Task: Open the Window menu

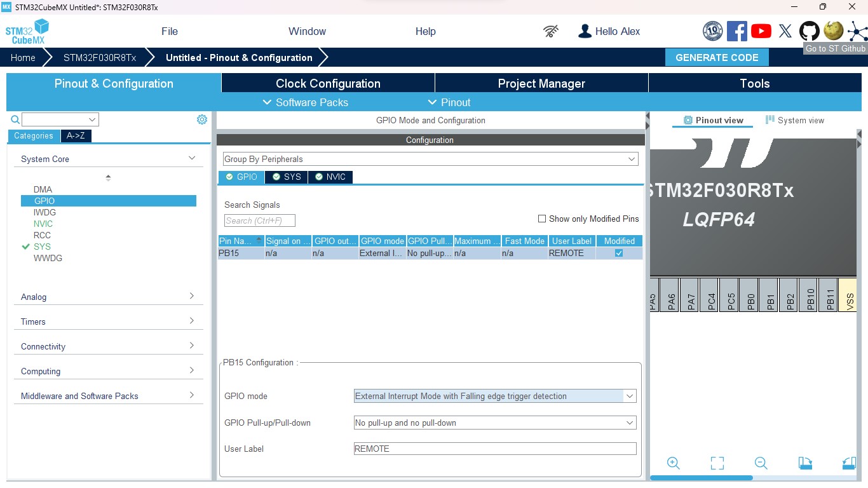Action: (x=307, y=31)
